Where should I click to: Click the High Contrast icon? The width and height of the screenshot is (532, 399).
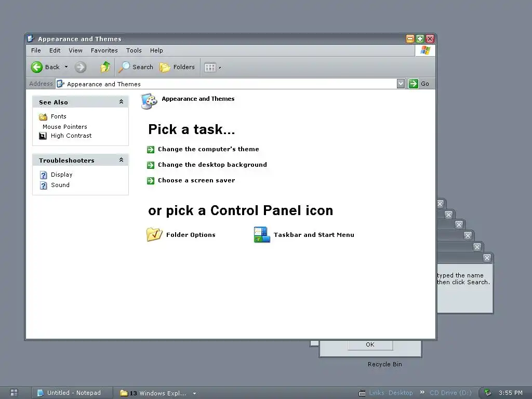click(43, 136)
